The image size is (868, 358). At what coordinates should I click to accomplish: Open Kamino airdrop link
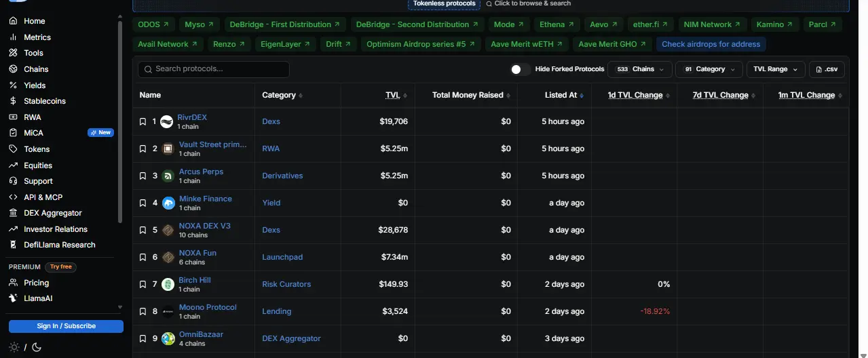(774, 24)
